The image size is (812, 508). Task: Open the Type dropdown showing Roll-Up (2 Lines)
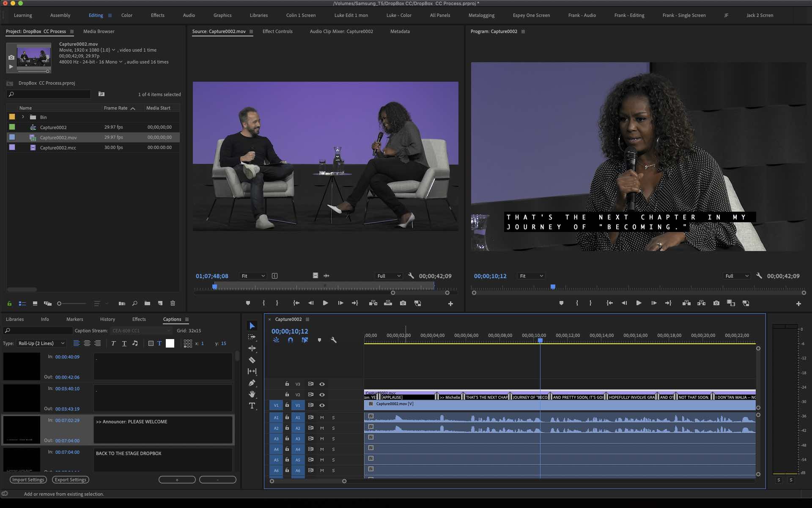[41, 343]
